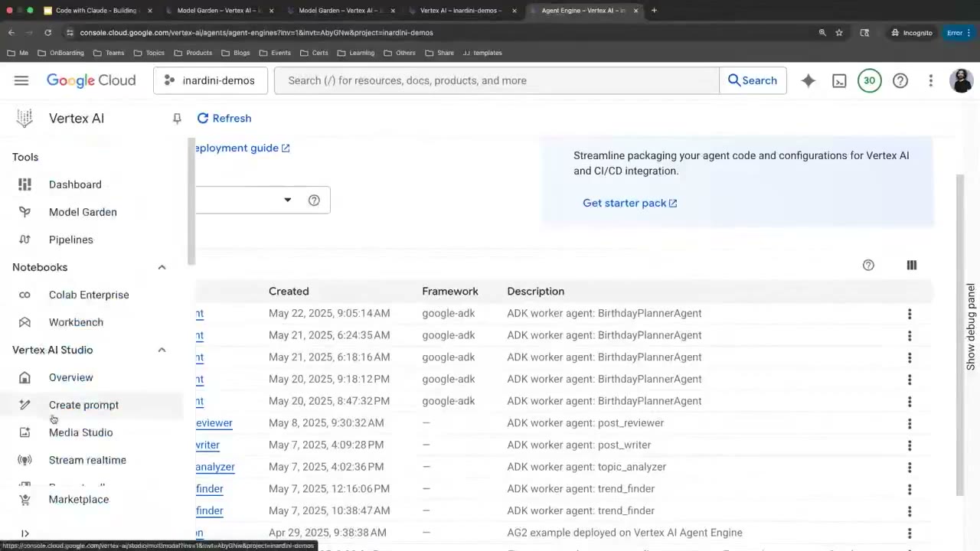980x551 pixels.
Task: Open Model Garden from sidebar
Action: tap(83, 212)
